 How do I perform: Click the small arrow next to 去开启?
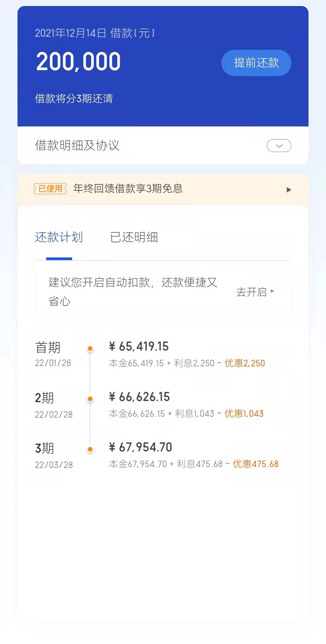pyautogui.click(x=273, y=291)
